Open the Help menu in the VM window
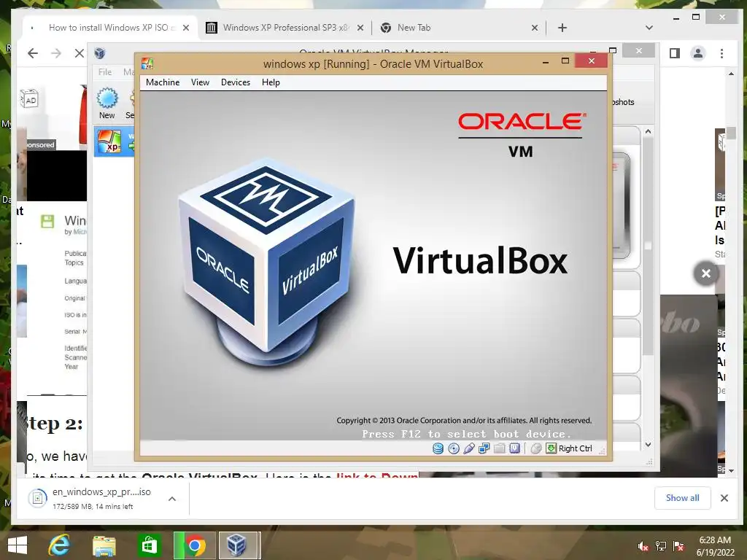747x560 pixels. [271, 82]
